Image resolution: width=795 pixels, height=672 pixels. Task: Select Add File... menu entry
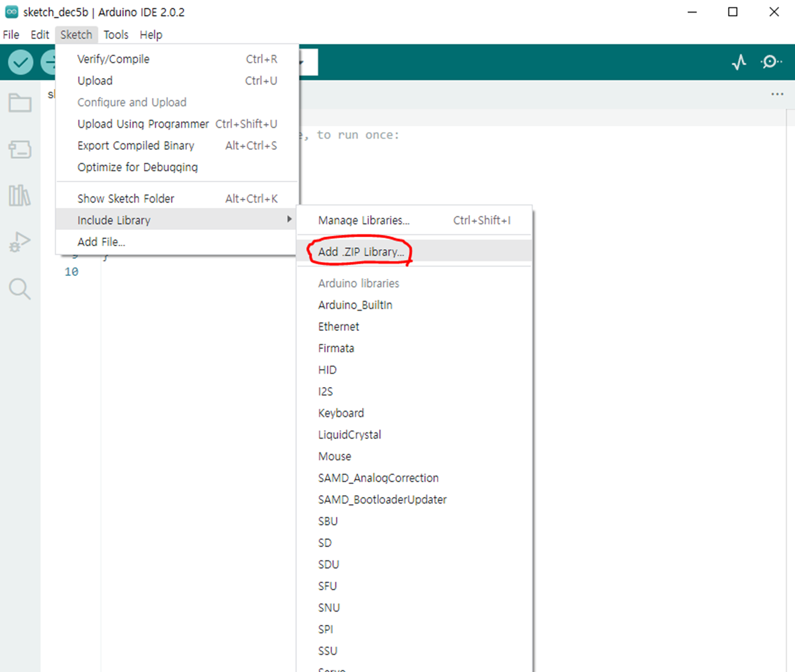(x=177, y=242)
